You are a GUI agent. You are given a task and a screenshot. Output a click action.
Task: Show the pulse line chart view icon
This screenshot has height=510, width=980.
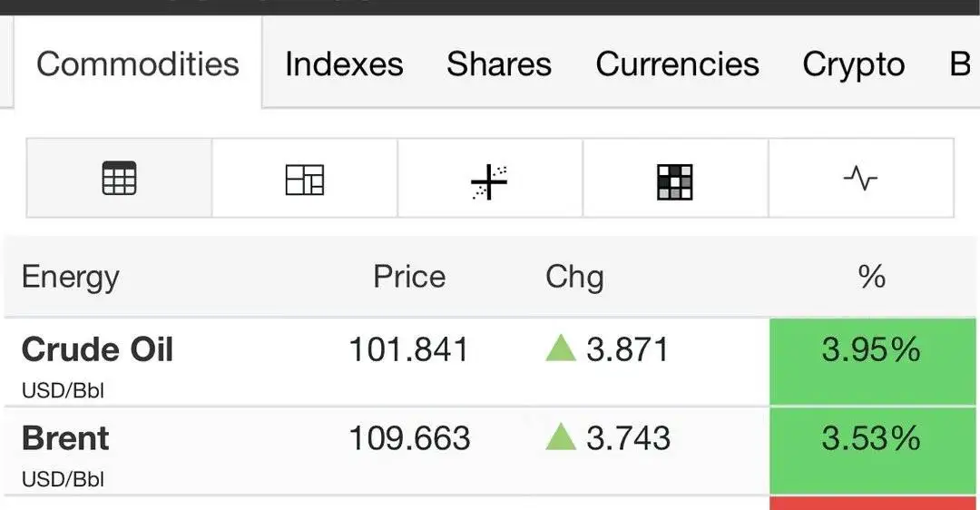pyautogui.click(x=860, y=178)
